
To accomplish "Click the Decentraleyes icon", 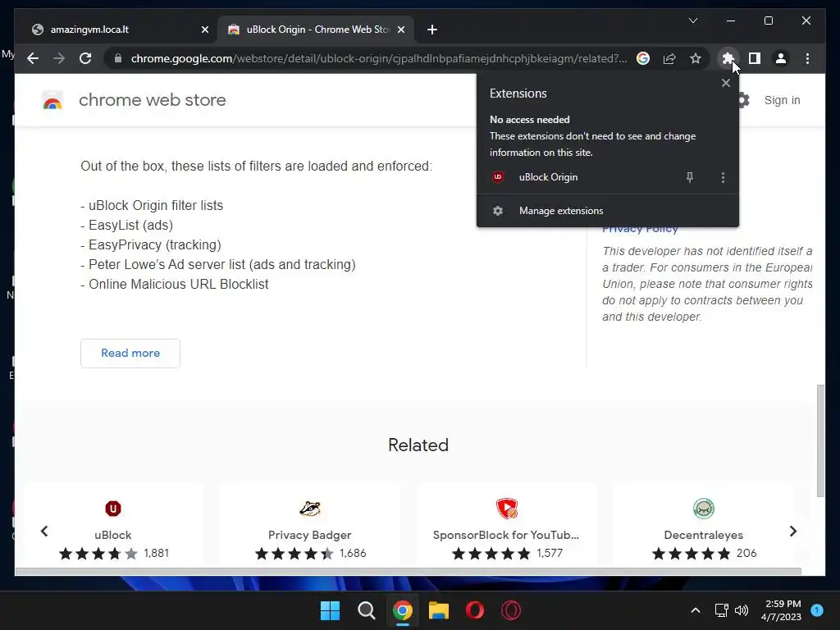I will [704, 508].
